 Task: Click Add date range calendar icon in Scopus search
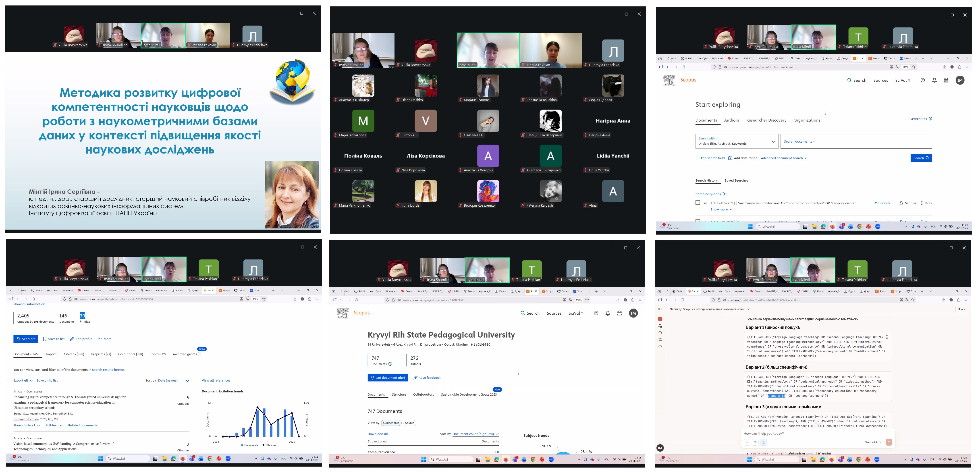[730, 158]
